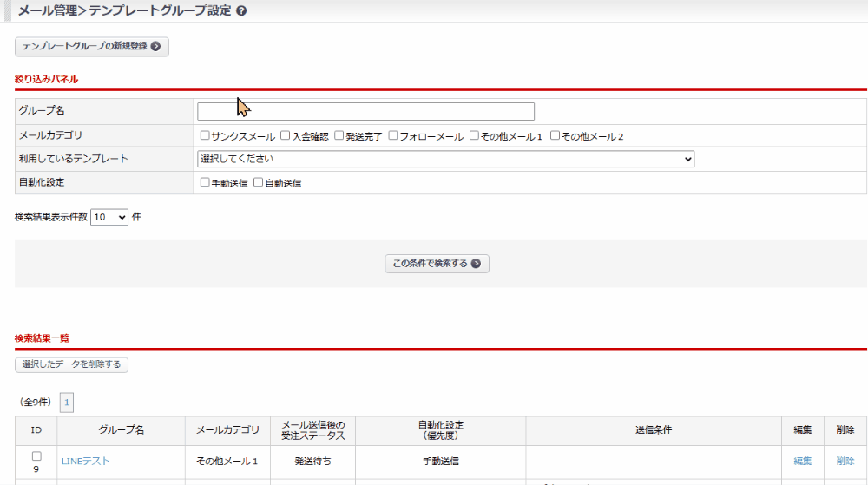
Task: Check the サンクスメール category checkbox
Action: click(x=205, y=135)
